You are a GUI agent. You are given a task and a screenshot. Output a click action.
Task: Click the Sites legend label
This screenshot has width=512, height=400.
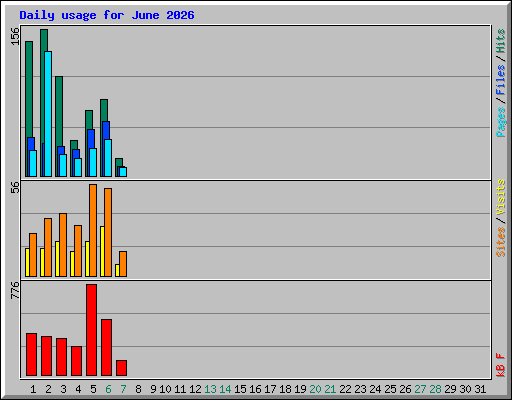point(500,242)
